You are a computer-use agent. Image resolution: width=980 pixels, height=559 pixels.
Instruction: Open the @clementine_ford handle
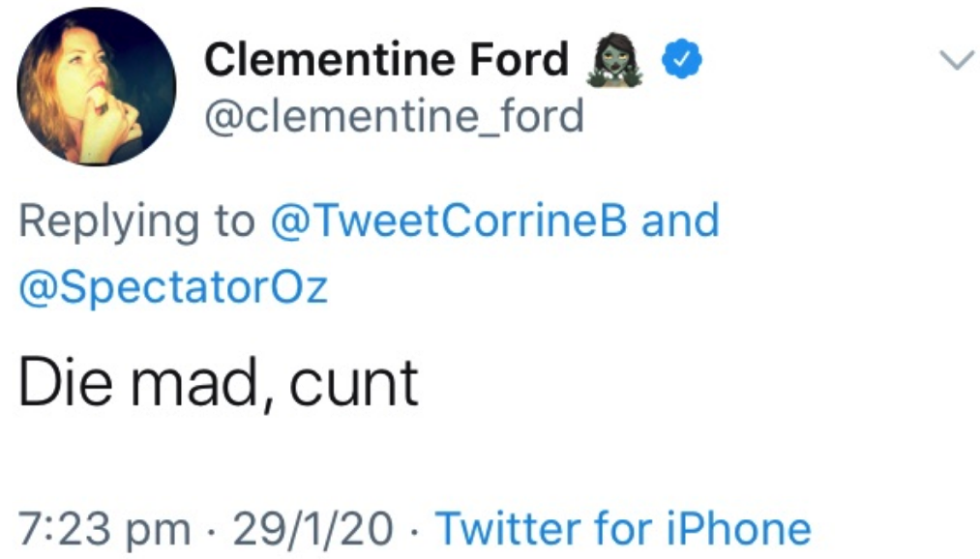tap(393, 118)
